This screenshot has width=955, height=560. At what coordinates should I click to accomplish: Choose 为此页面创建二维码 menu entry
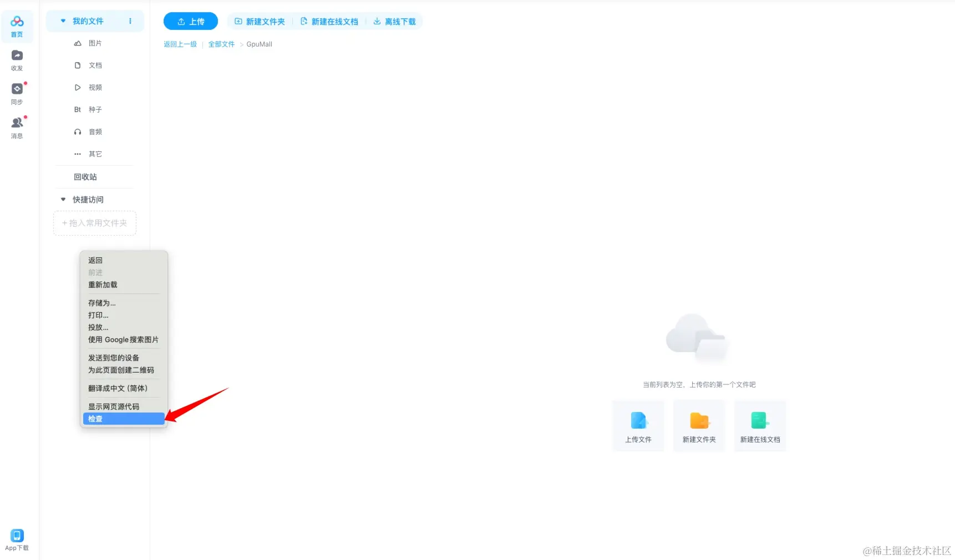pyautogui.click(x=124, y=370)
